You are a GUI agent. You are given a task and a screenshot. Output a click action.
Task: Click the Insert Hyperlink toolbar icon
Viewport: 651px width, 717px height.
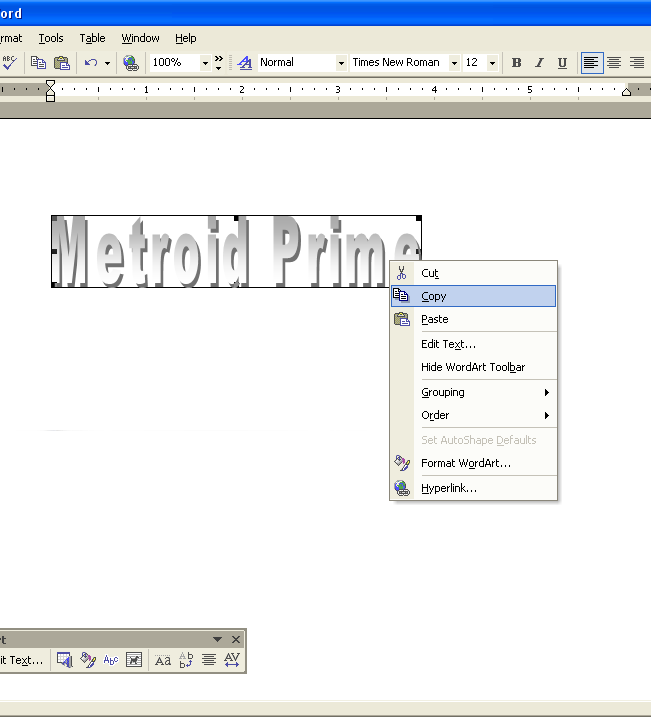click(x=130, y=62)
